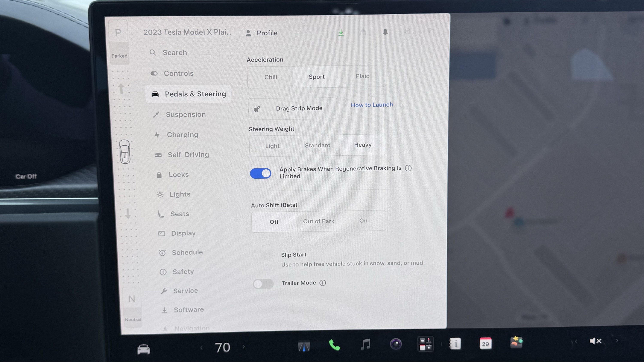
Task: Open the Calendar app showing 29
Action: pos(486,343)
